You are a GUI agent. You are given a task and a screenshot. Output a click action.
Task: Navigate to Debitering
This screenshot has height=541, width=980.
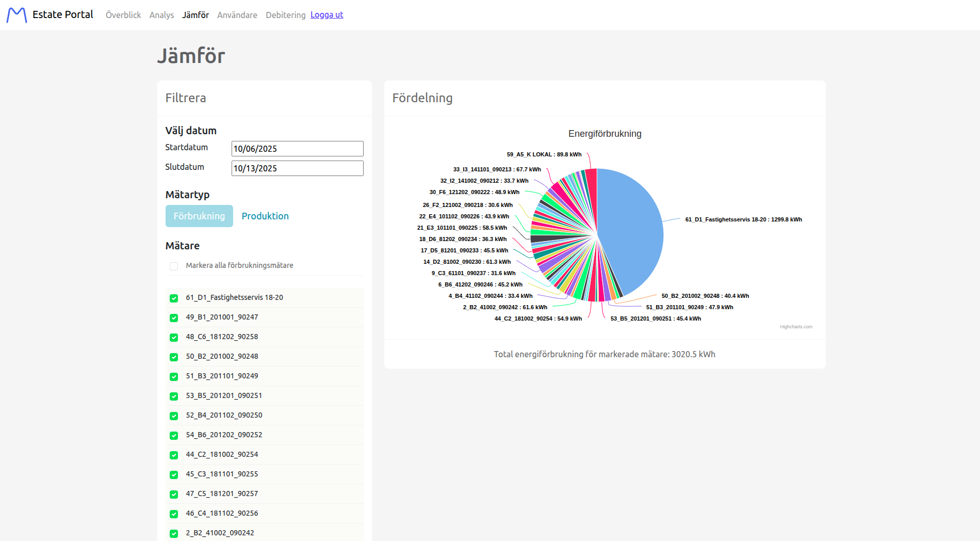pos(286,15)
